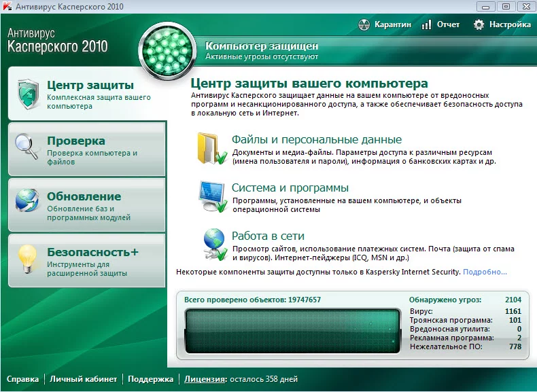Click the Kaspersky logo in title bar
The height and width of the screenshot is (392, 537).
click(7, 6)
